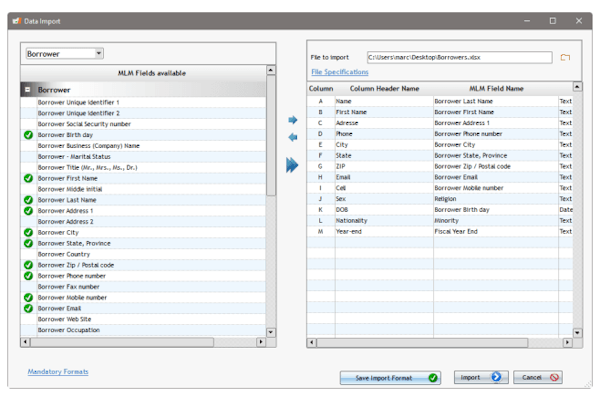Click green check icon beside Borrower First Name
The width and height of the screenshot is (600, 407).
[28, 178]
